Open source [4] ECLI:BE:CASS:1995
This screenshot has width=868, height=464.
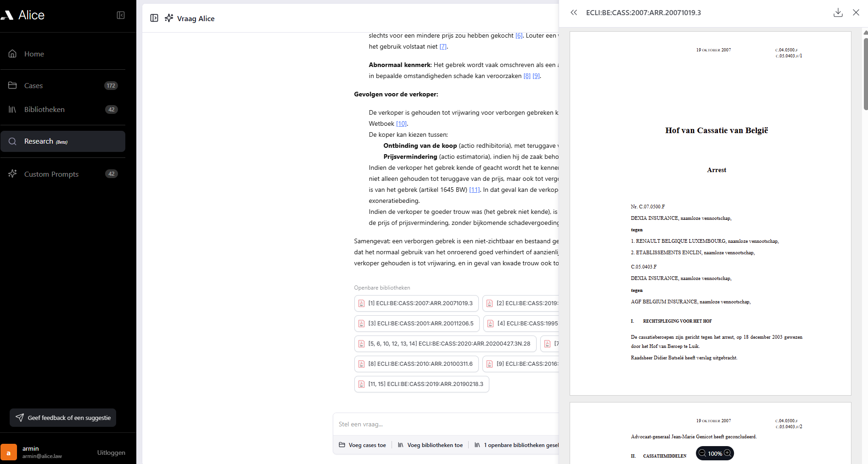click(521, 324)
